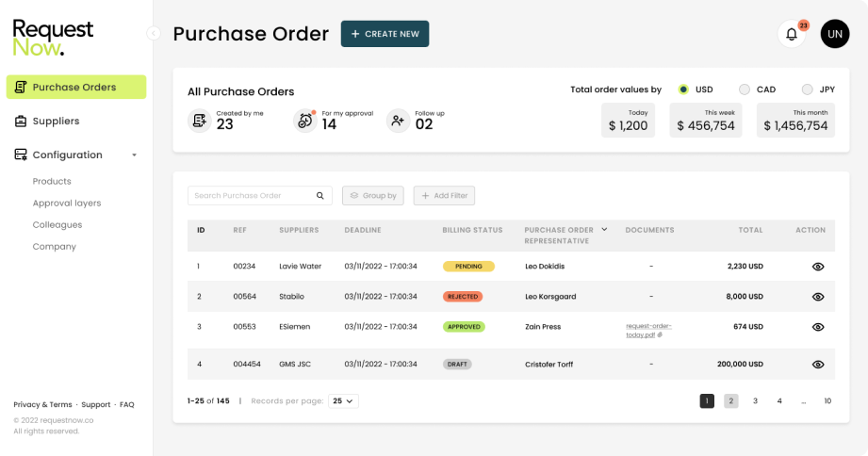
Task: Click page 1 pagination button
Action: point(707,400)
